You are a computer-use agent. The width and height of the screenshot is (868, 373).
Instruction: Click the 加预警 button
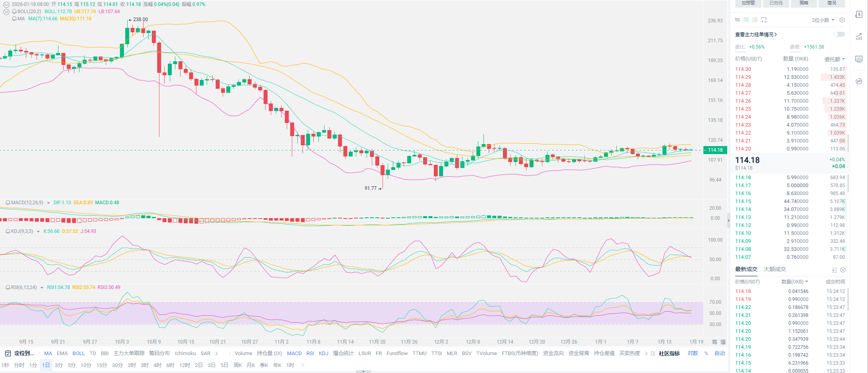(748, 3)
